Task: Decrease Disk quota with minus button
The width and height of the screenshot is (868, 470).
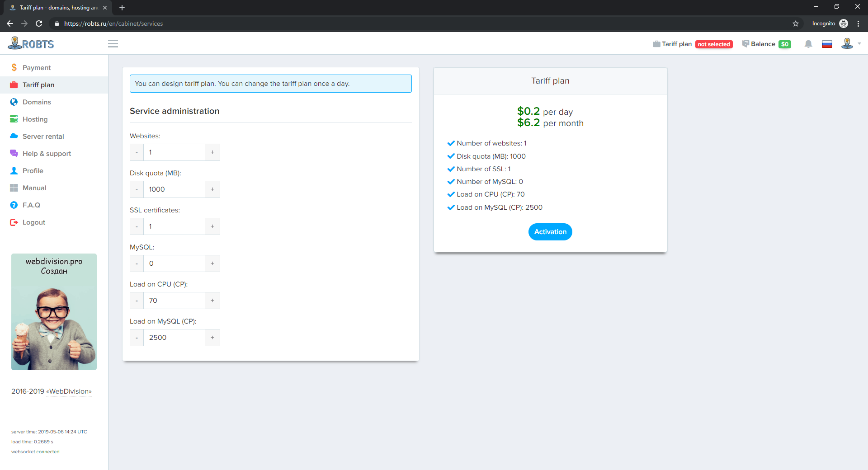Action: click(x=137, y=189)
